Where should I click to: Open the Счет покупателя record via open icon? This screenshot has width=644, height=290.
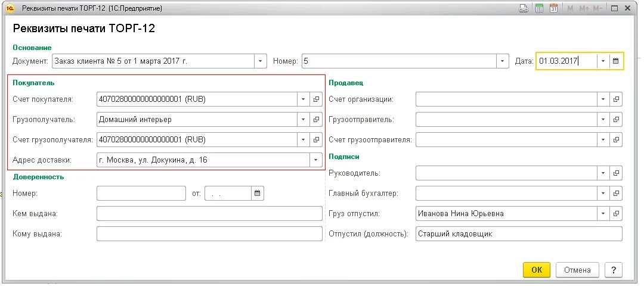click(x=316, y=99)
